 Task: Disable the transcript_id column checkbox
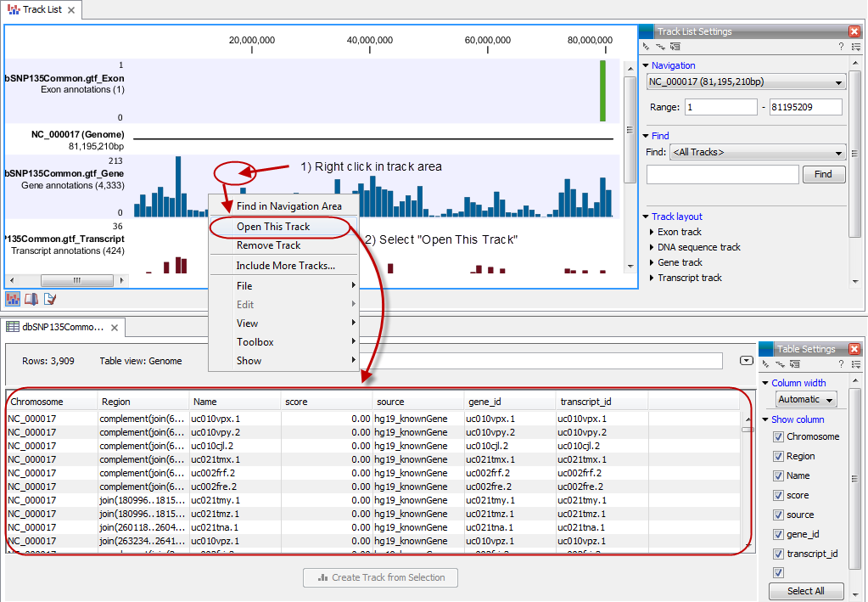click(x=779, y=554)
